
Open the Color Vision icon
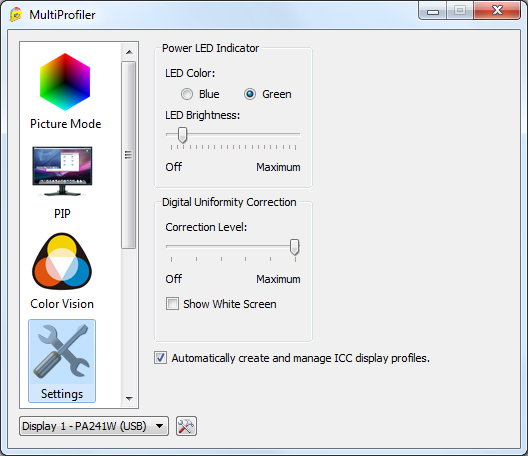(62, 261)
